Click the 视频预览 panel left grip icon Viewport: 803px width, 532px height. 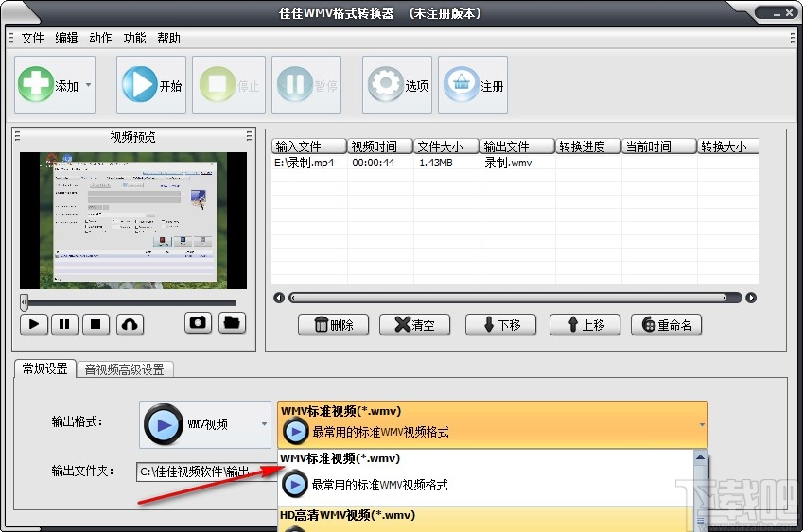coord(17,136)
